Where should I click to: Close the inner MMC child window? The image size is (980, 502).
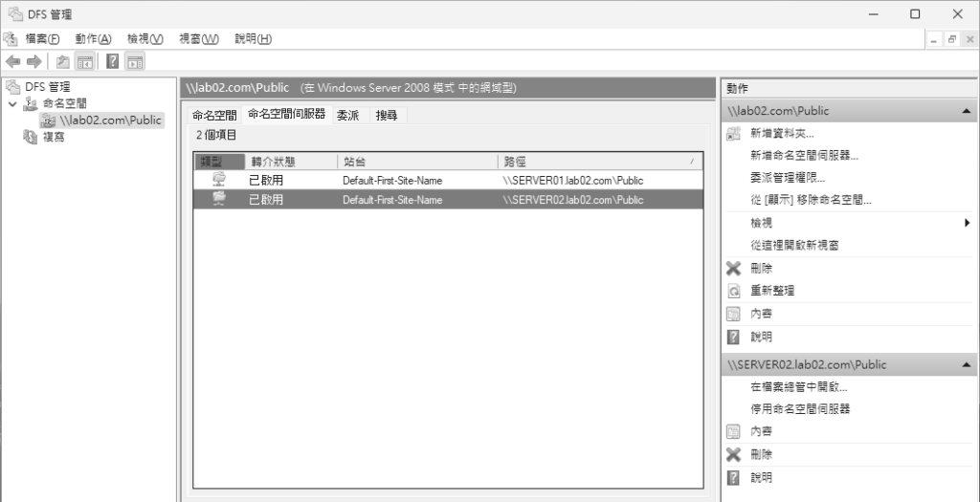click(x=969, y=39)
